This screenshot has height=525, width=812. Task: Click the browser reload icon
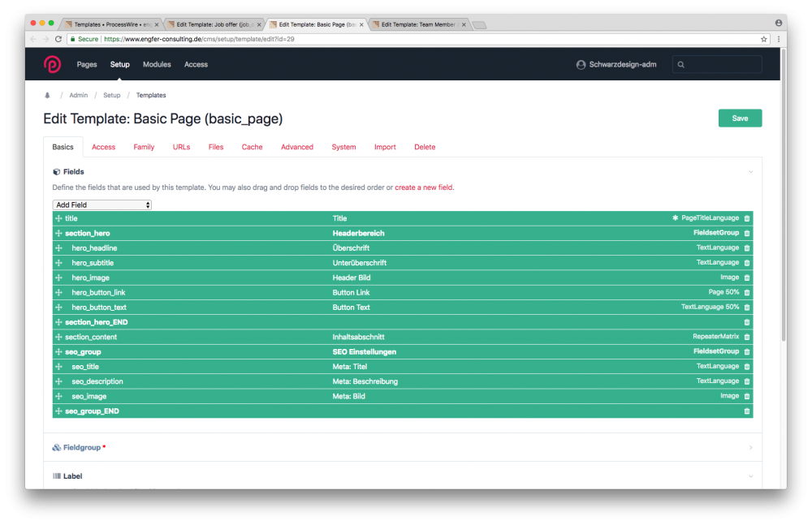tap(58, 39)
